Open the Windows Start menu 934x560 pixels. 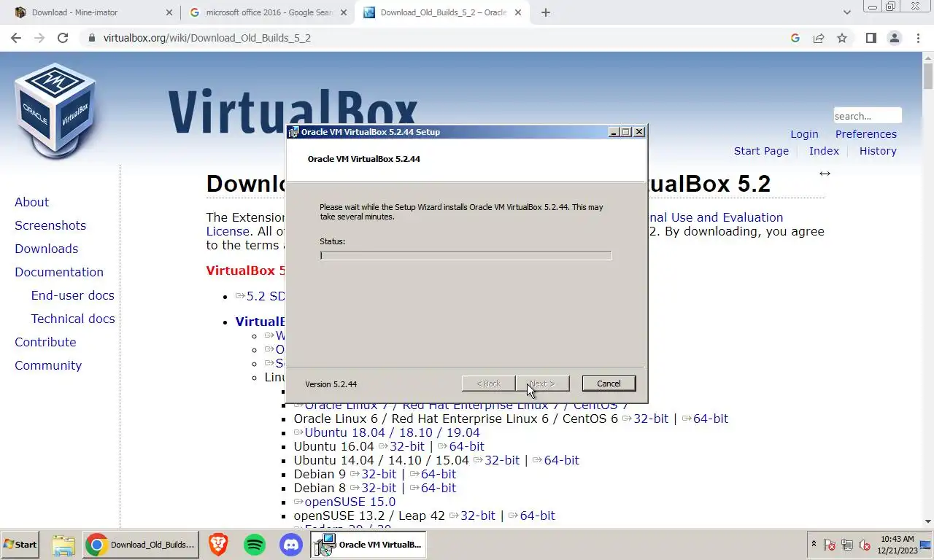click(20, 545)
